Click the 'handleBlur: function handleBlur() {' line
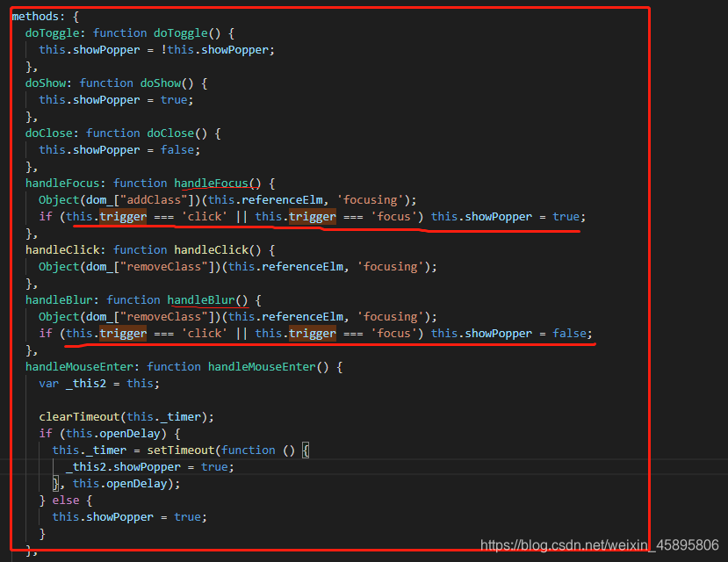Image resolution: width=728 pixels, height=562 pixels. point(143,300)
